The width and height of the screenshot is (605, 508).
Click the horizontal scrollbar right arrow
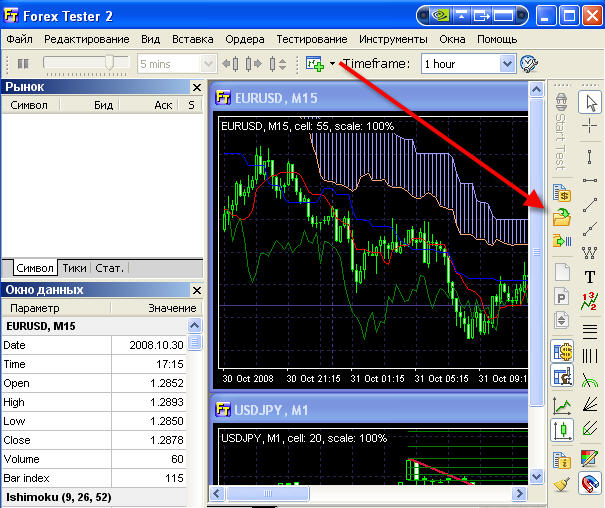pyautogui.click(x=519, y=493)
